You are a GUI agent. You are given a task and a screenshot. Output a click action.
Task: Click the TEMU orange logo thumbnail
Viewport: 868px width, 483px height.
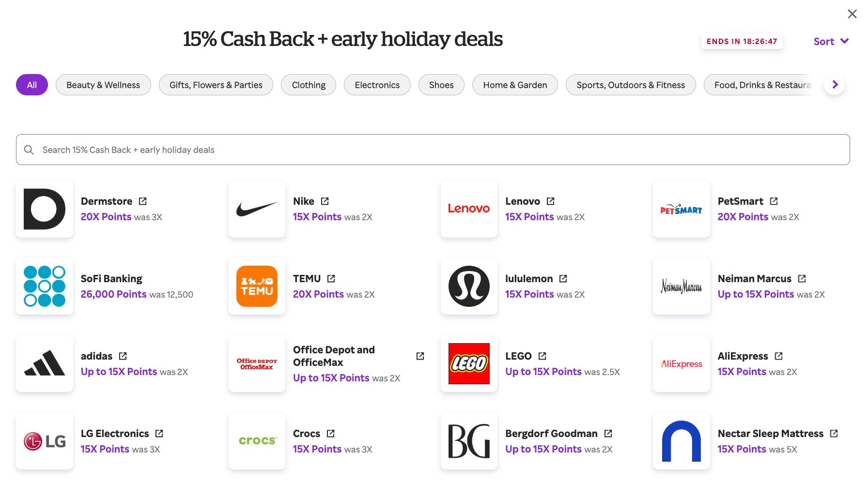(257, 287)
